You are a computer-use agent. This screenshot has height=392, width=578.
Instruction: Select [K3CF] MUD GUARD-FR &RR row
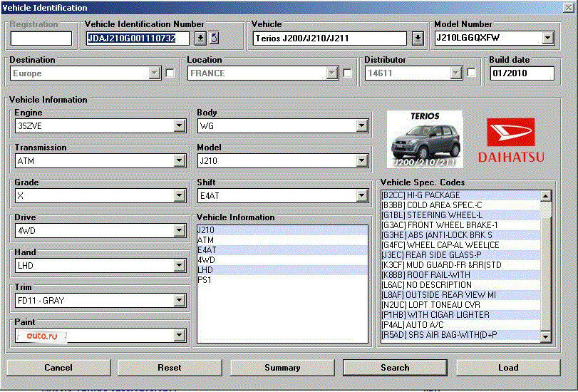pyautogui.click(x=461, y=264)
